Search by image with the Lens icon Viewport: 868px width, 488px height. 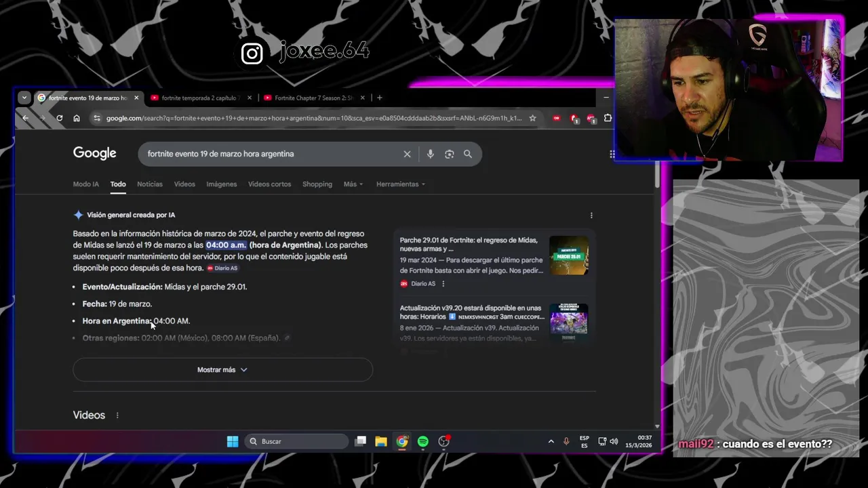449,154
